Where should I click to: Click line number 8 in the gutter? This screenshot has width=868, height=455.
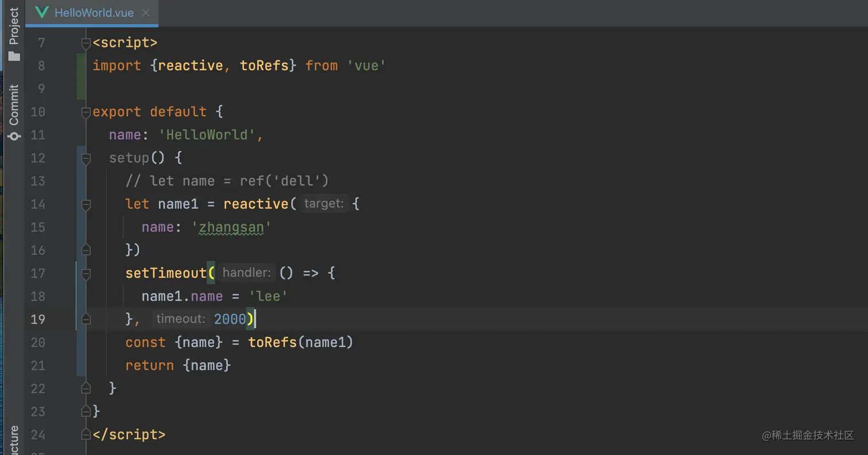(41, 66)
